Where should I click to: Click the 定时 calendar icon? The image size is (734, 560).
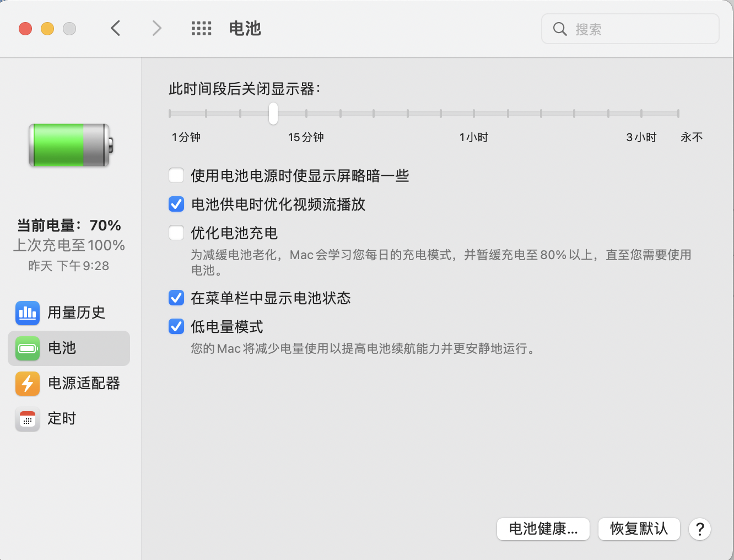click(28, 419)
